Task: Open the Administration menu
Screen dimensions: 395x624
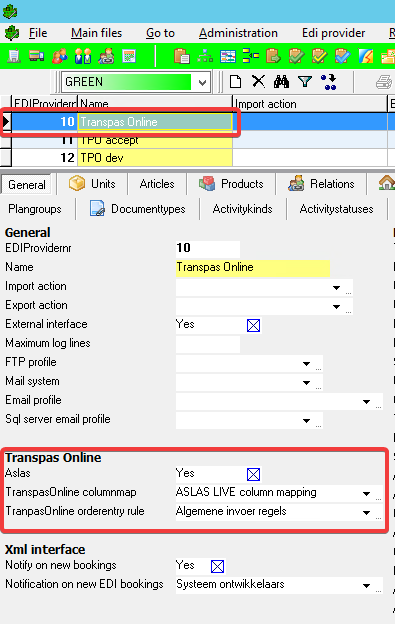Action: click(238, 33)
